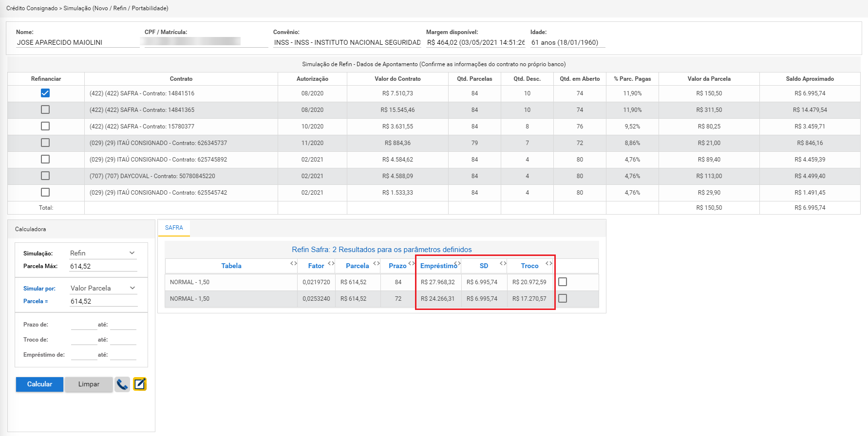Click the Prazo de start field
The height and width of the screenshot is (436, 868).
[84, 325]
